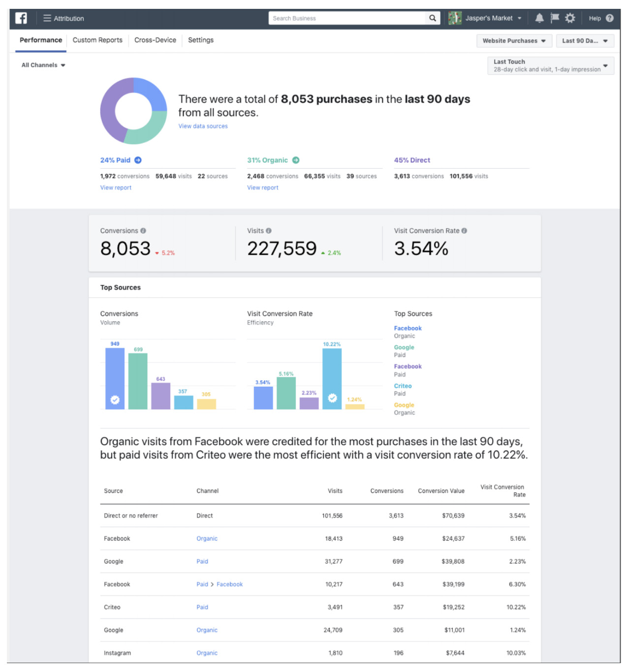Click the blue segment of the donut chart
This screenshot has height=672, width=628.
click(152, 92)
